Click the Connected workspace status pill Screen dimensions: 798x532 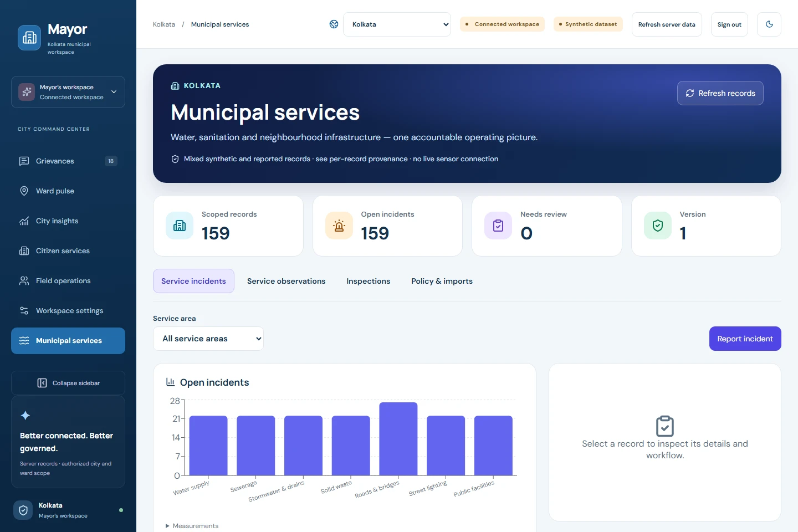pyautogui.click(x=503, y=24)
